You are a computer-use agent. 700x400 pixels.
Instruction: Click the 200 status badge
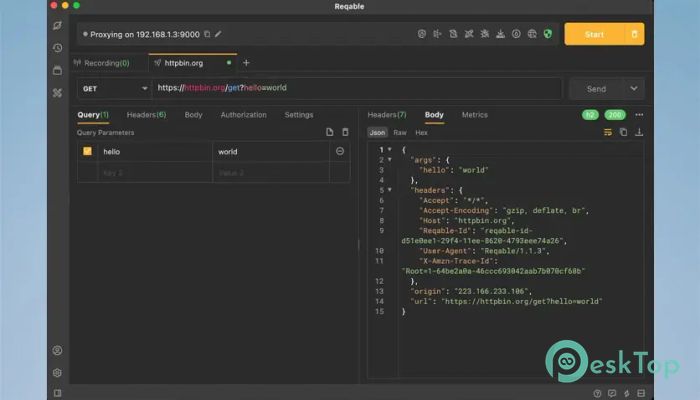pos(615,115)
